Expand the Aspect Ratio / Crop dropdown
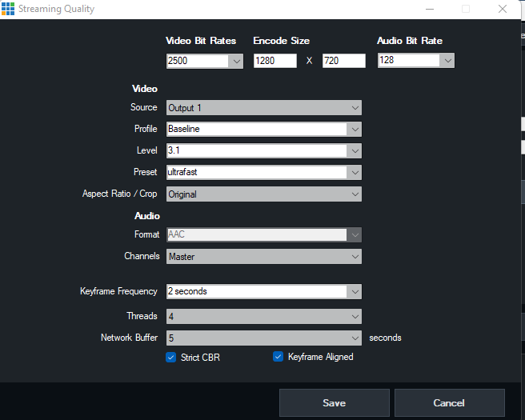This screenshot has width=525, height=420. point(355,194)
